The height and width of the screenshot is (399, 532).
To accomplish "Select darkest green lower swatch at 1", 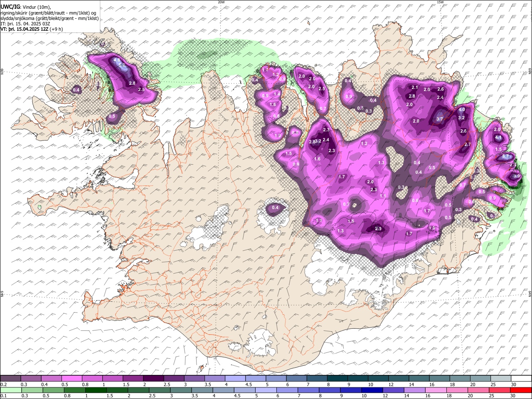I will pyautogui.click(x=96, y=390).
